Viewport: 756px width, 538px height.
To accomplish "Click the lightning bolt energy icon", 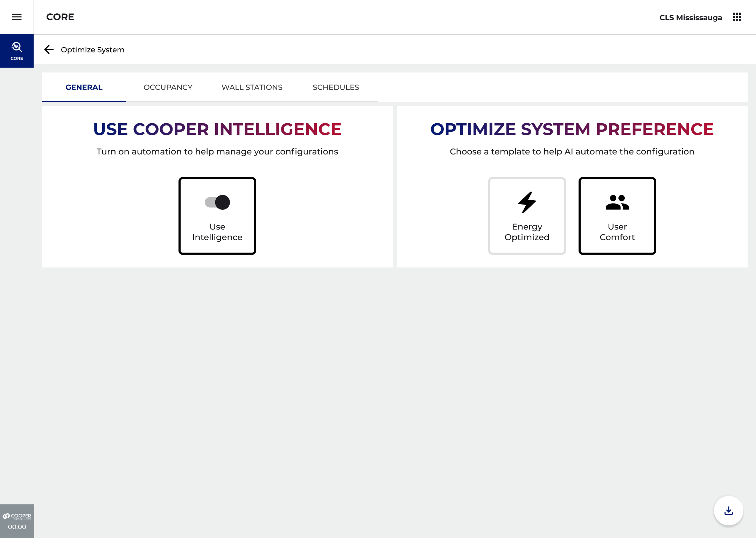I will 527,202.
